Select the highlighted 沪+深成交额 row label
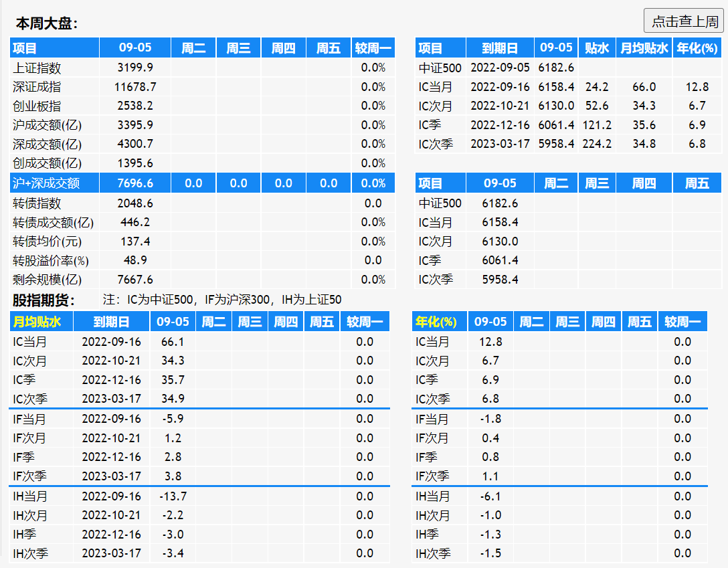The image size is (728, 568). click(46, 183)
